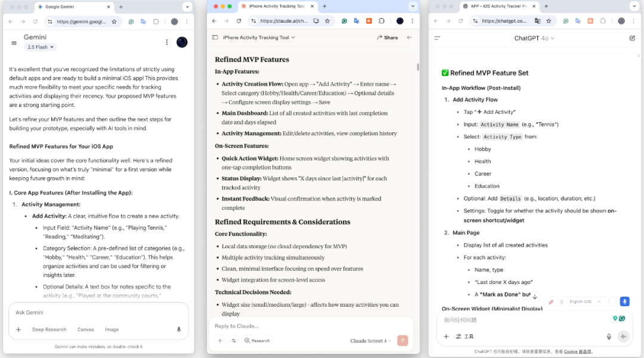Open the Claude Sonnet 4 model selector

tap(370, 341)
